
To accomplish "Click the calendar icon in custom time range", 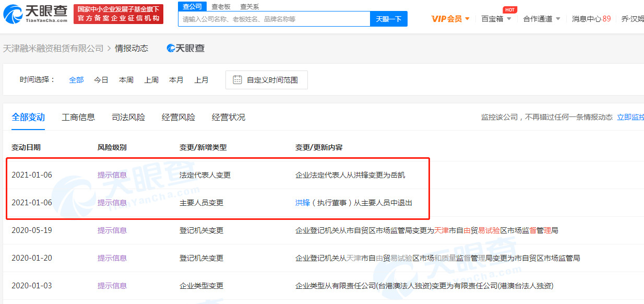I will 237,80.
